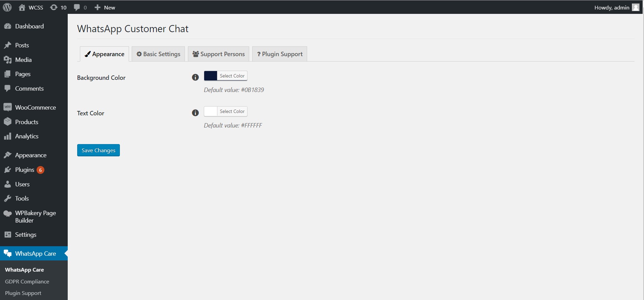Click info icon next to Text Color
This screenshot has width=644, height=300.
pos(195,113)
